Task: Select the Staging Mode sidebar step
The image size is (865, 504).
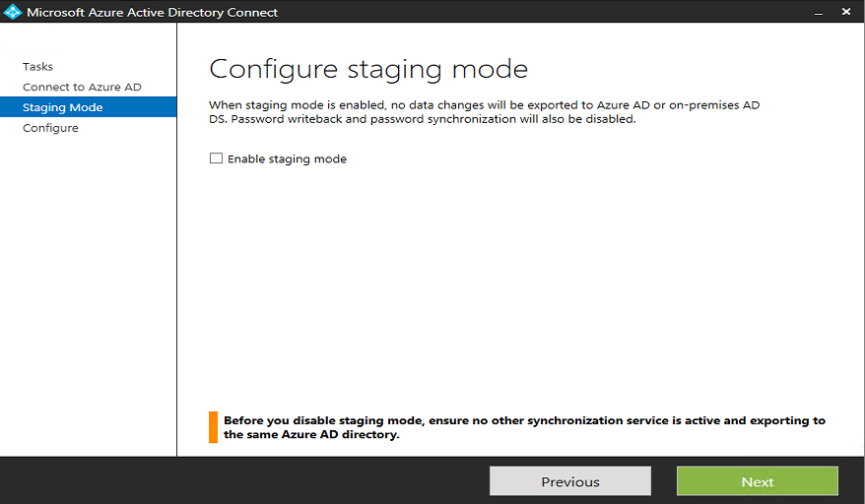Action: [89, 107]
